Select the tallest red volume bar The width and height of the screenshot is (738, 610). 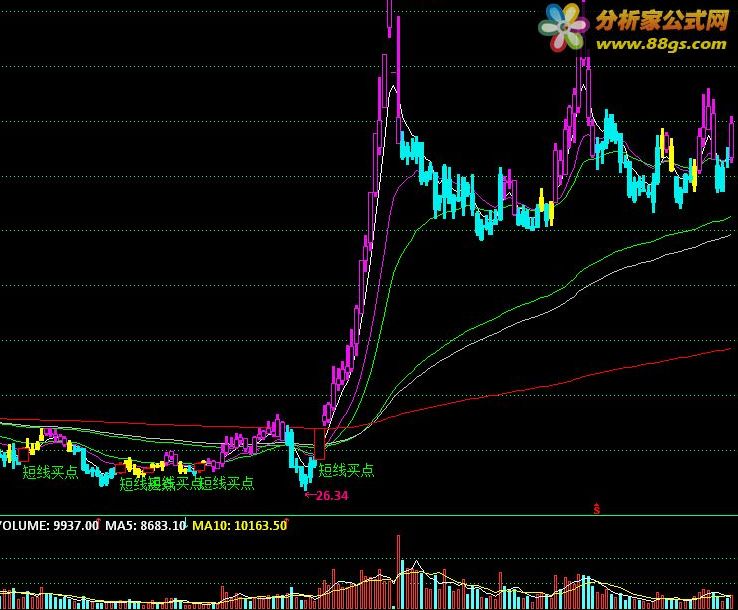point(398,572)
